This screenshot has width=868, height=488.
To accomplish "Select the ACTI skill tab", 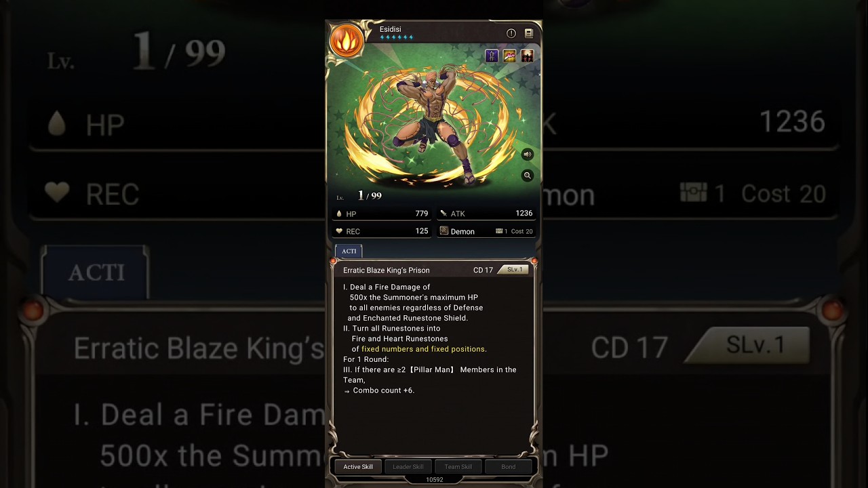I will (349, 251).
